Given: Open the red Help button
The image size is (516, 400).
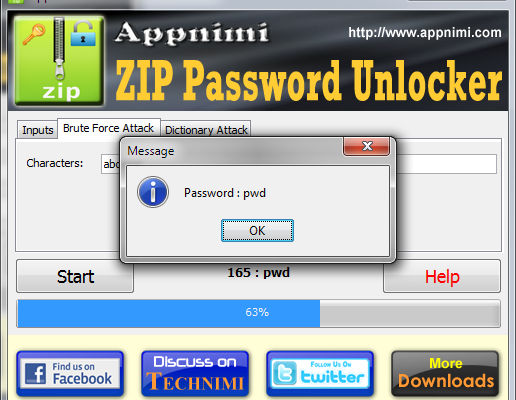Looking at the screenshot, I should point(442,276).
